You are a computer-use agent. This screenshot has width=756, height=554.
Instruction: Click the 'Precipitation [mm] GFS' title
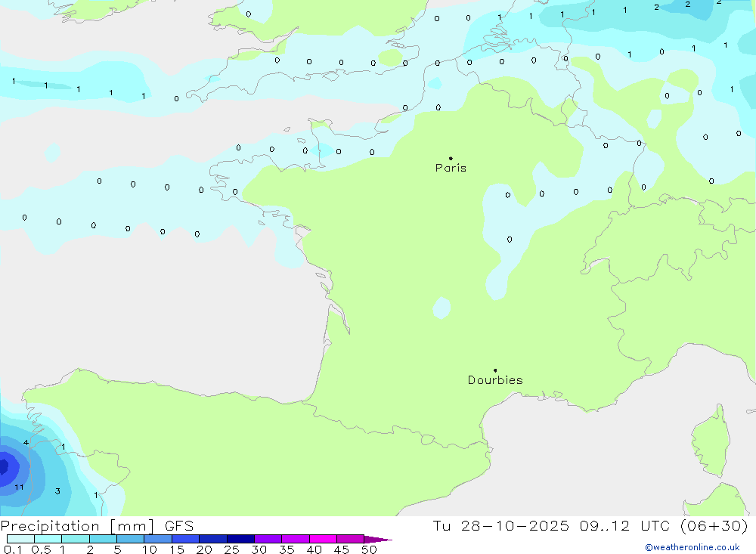[x=97, y=525]
